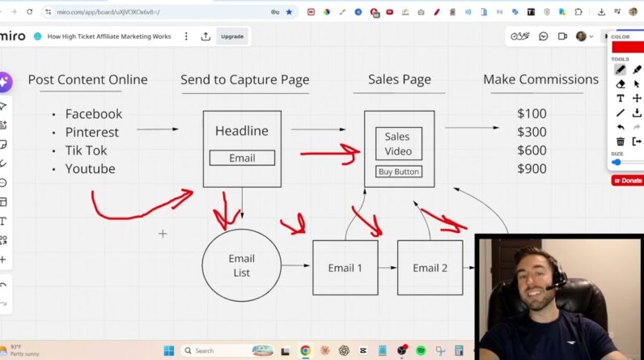Image resolution: width=644 pixels, height=360 pixels.
Task: Click the Youtube bullet item
Action: [90, 169]
